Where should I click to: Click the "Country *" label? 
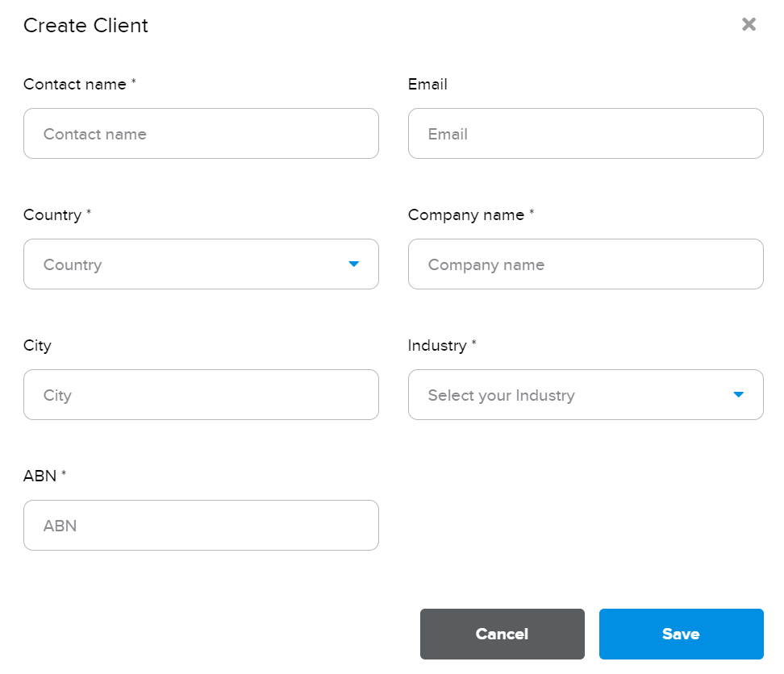pos(57,214)
